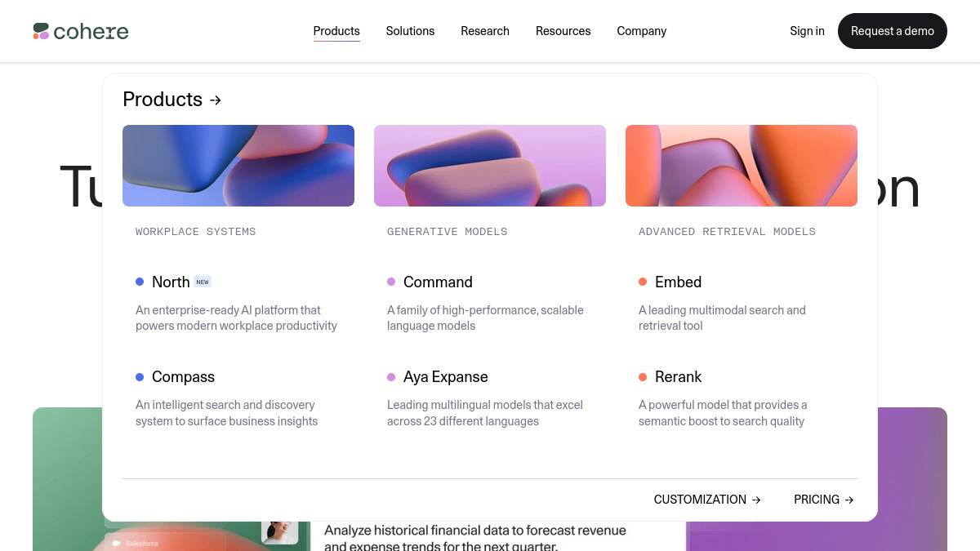980x551 pixels.
Task: Click the blue dot next to North
Action: point(140,282)
